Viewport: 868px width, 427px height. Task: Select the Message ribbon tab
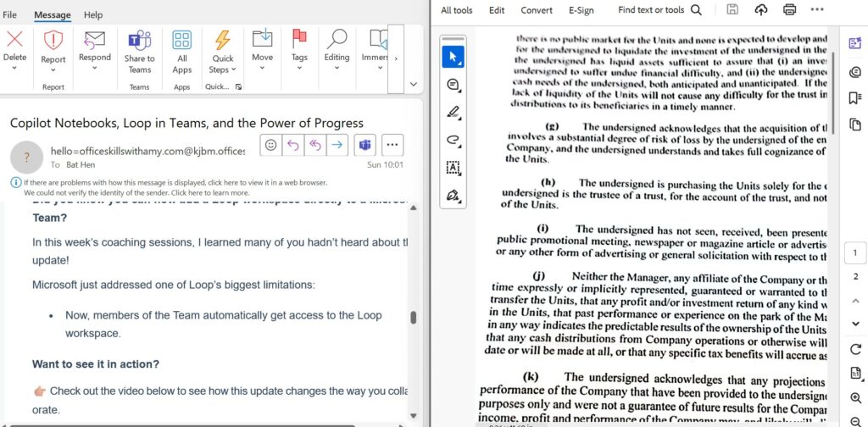point(52,15)
